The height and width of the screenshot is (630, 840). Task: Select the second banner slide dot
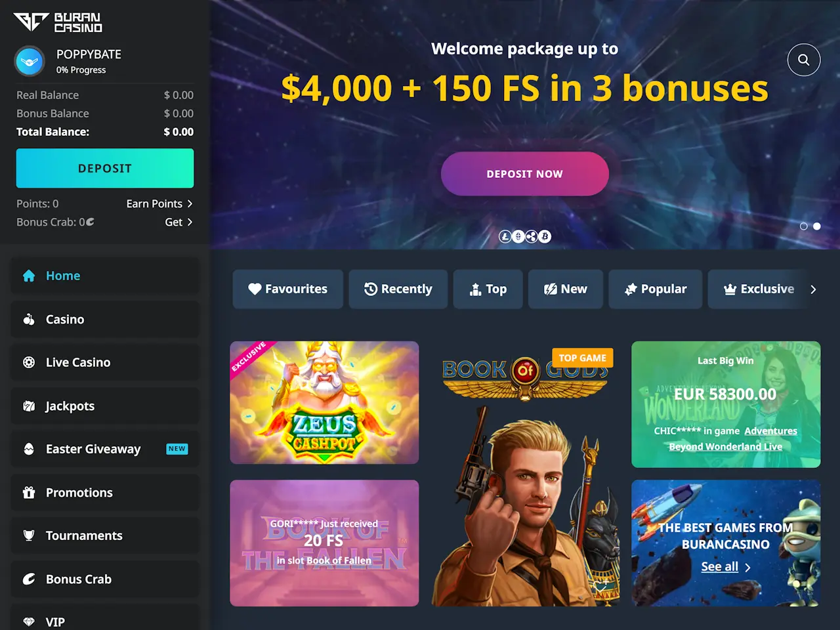coord(817,226)
